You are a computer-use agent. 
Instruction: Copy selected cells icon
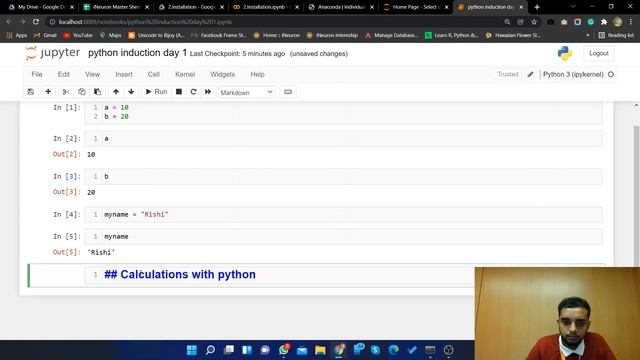pos(82,92)
